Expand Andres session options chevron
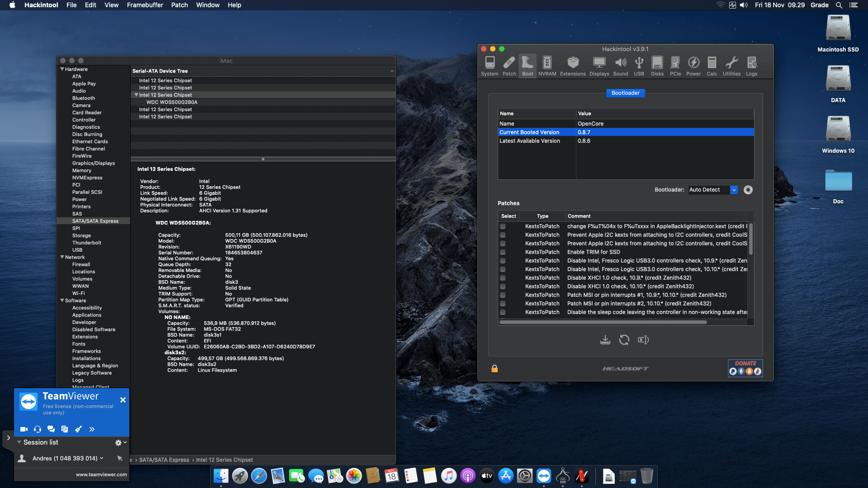Screen dimensions: 868x488 pyautogui.click(x=101, y=458)
